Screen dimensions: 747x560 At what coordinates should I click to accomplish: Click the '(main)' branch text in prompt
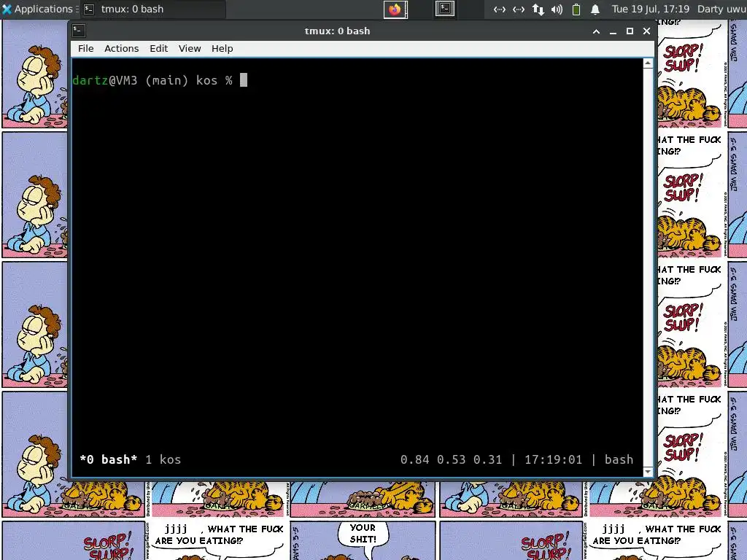pyautogui.click(x=167, y=80)
